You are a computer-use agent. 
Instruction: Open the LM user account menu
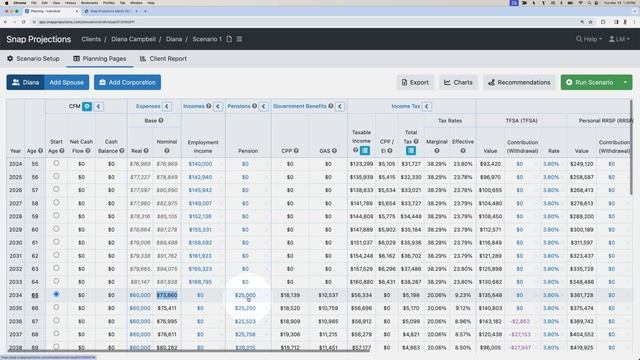619,39
